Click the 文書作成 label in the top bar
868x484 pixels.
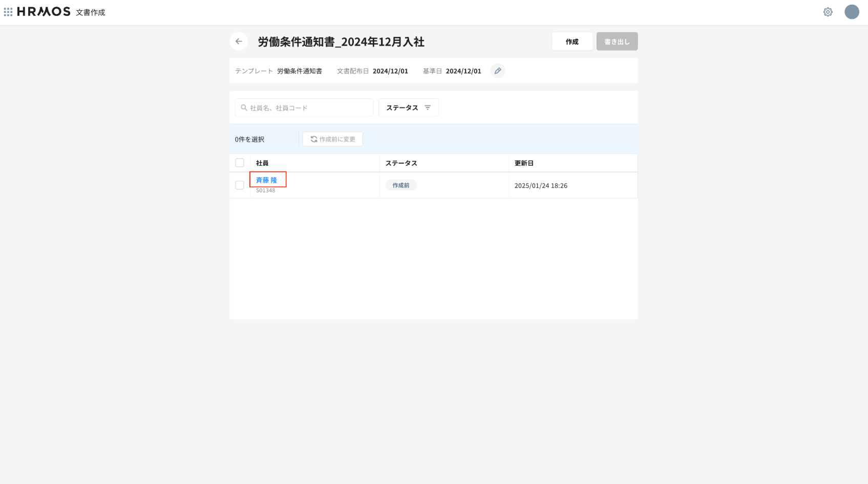click(x=90, y=12)
